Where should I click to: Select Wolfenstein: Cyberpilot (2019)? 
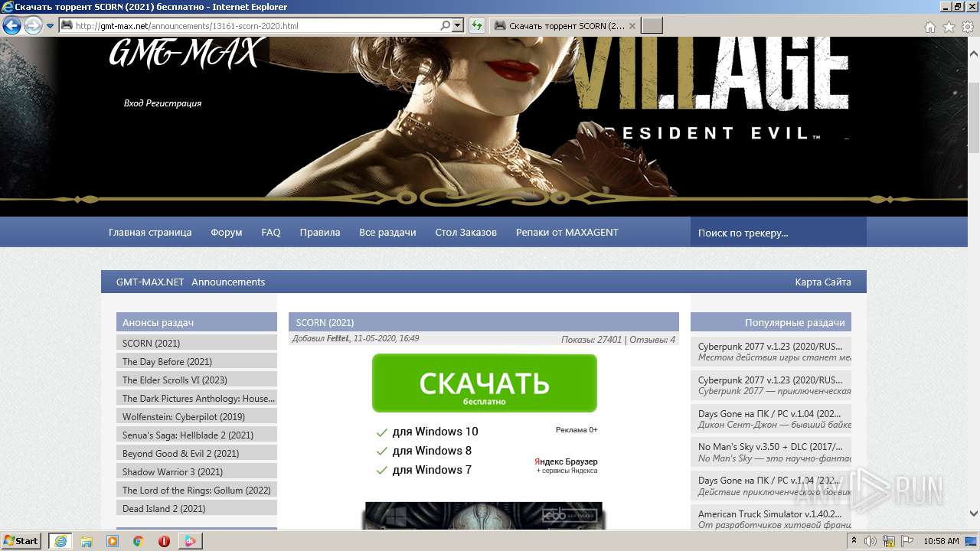pos(197,416)
